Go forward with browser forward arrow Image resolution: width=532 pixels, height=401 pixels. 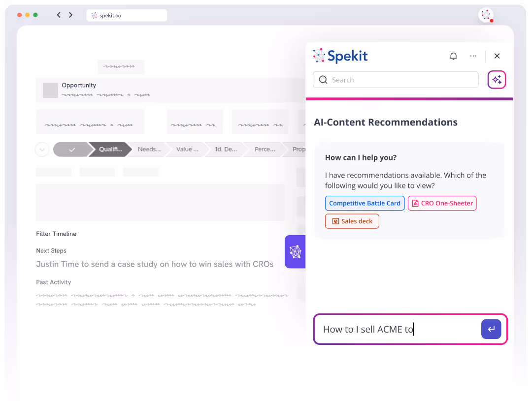pyautogui.click(x=70, y=15)
